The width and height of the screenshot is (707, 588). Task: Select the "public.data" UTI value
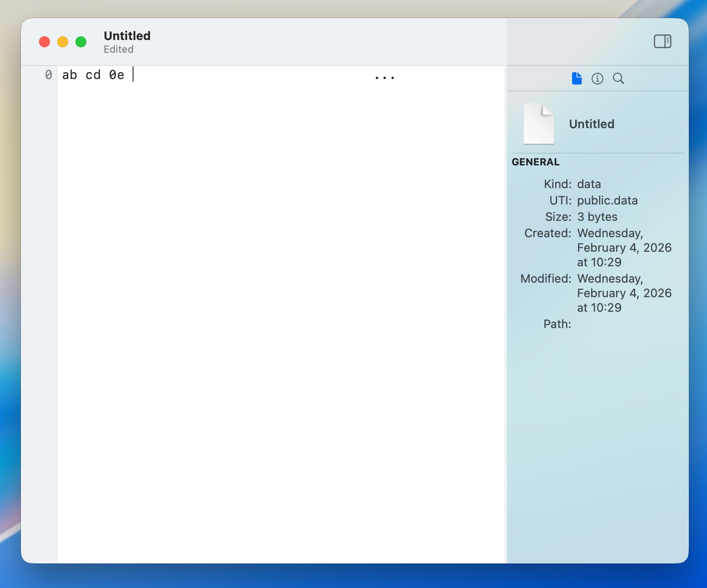(x=607, y=200)
